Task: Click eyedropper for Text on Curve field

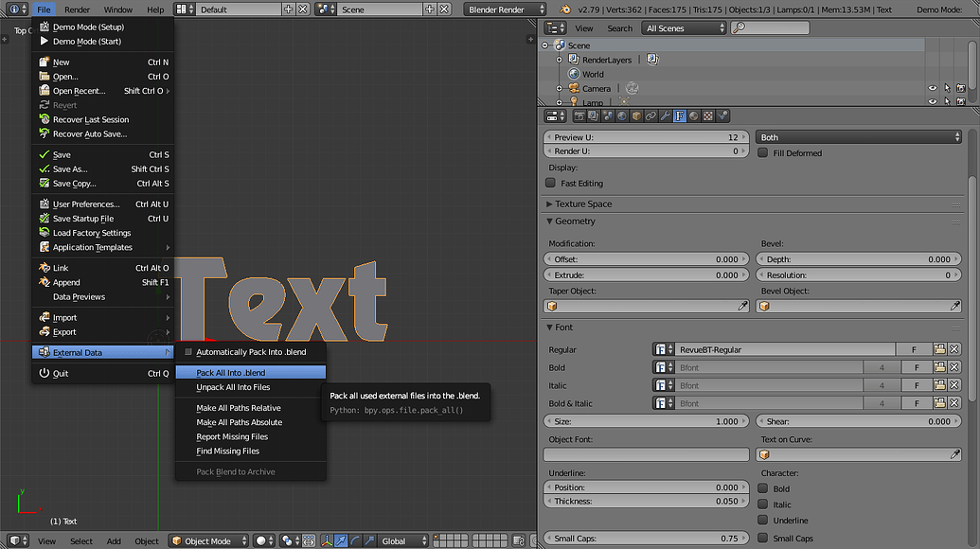Action: (955, 454)
